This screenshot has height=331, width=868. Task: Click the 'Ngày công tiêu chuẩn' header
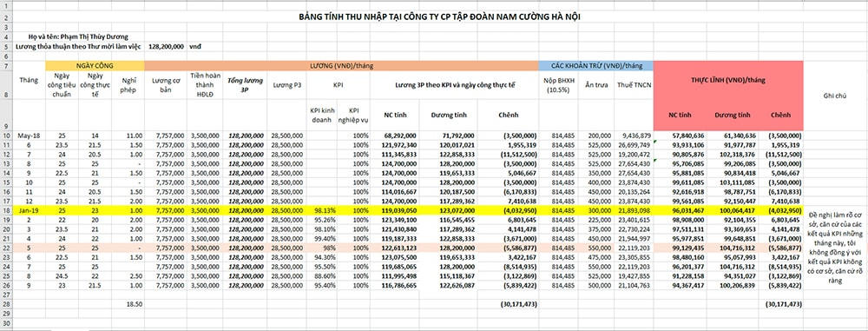62,84
